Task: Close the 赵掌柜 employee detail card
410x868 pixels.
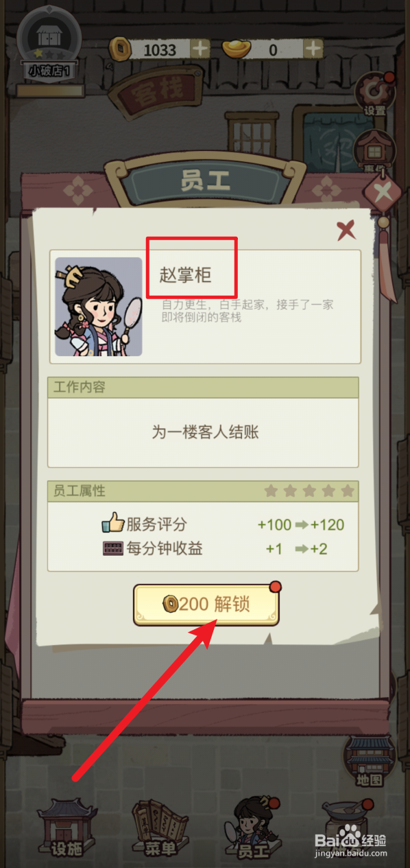Action: (347, 230)
